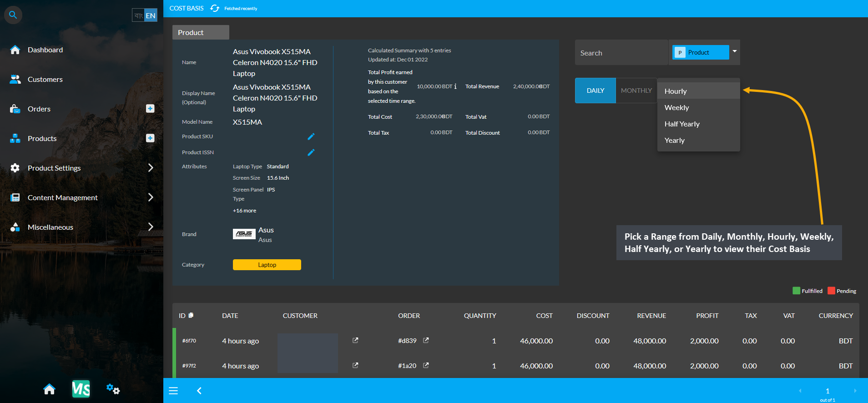The image size is (868, 403).
Task: Choose Hourly from range menu
Action: click(x=699, y=91)
